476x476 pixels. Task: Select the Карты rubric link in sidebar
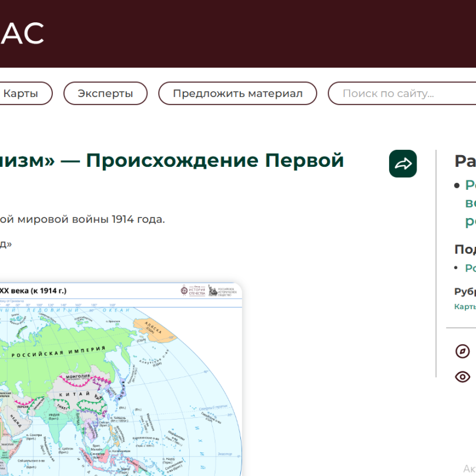click(465, 306)
